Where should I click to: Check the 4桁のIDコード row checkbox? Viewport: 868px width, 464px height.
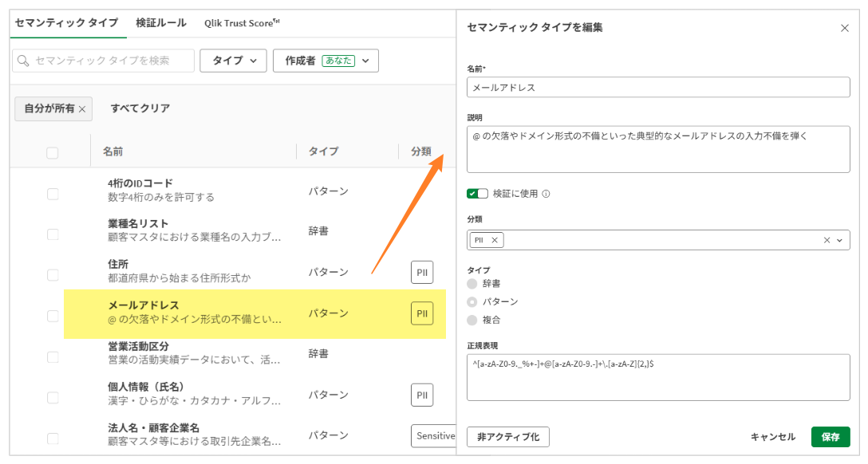tap(53, 194)
